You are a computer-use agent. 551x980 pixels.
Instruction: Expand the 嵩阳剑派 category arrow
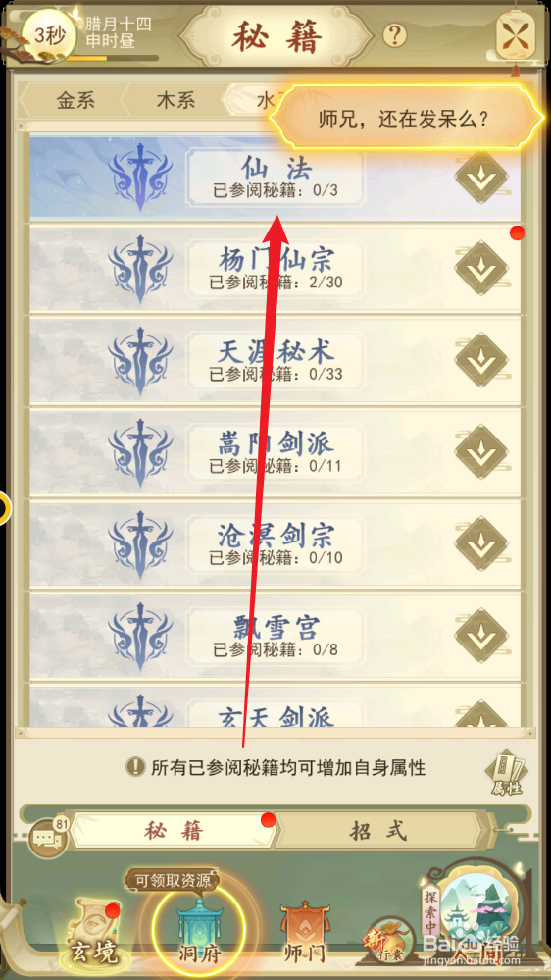click(480, 452)
